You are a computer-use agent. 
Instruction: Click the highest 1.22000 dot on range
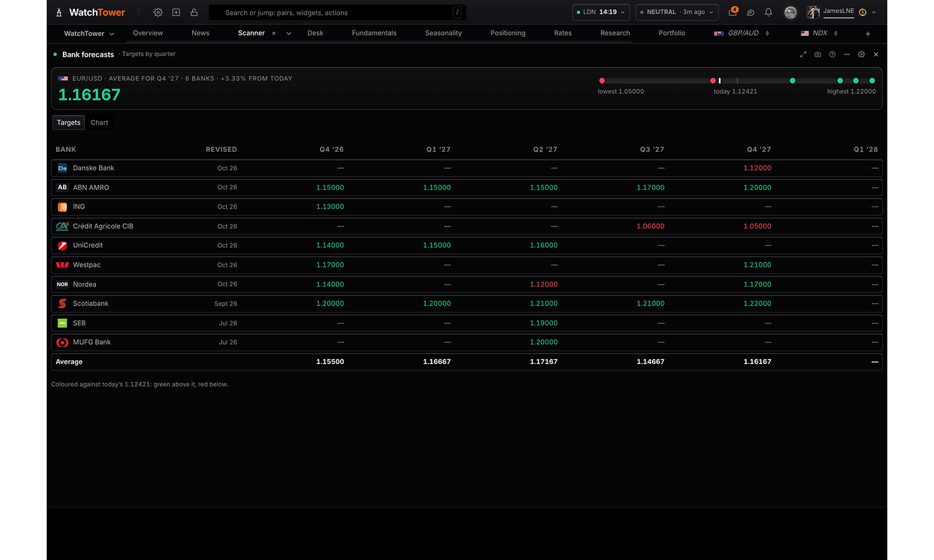coord(872,81)
